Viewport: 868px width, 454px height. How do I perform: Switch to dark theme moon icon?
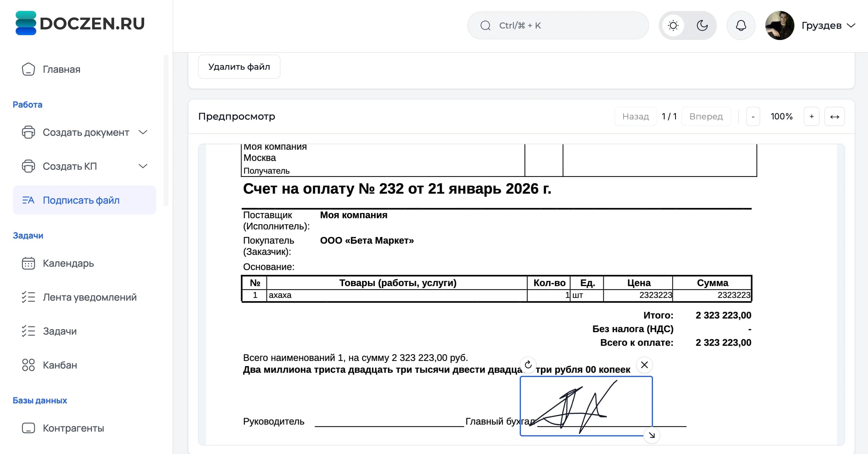tap(702, 26)
